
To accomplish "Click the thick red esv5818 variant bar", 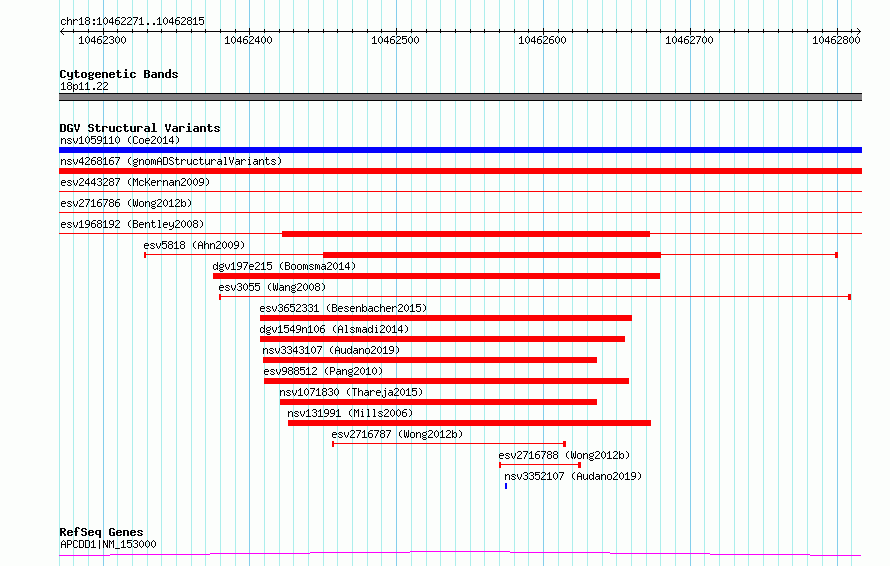I will coord(492,255).
